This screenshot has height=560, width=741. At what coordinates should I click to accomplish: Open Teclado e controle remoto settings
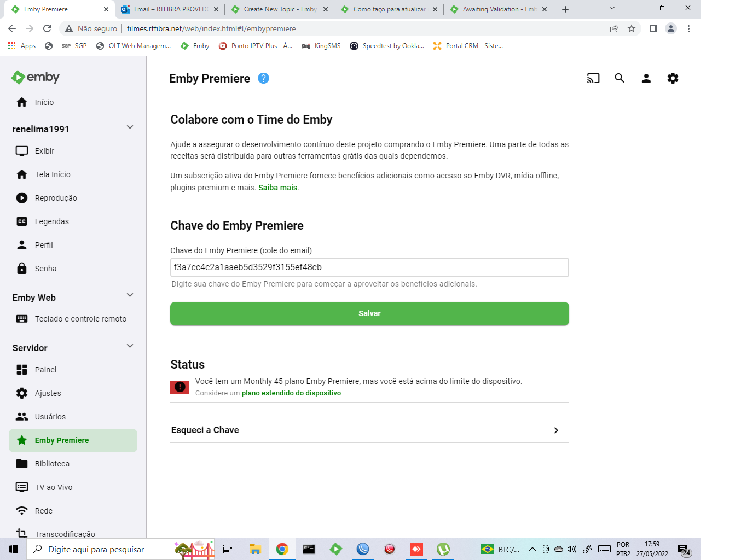tap(73, 319)
